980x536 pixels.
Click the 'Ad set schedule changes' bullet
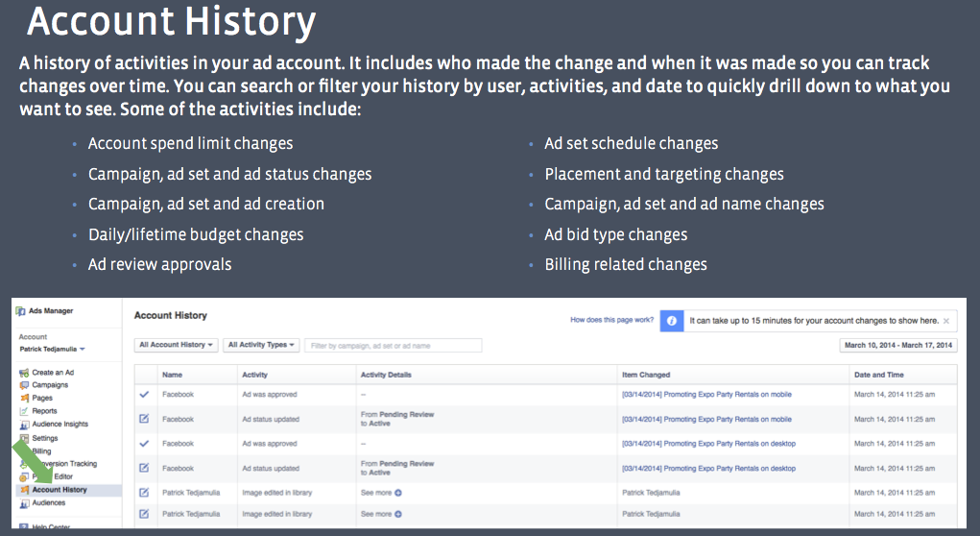point(632,143)
